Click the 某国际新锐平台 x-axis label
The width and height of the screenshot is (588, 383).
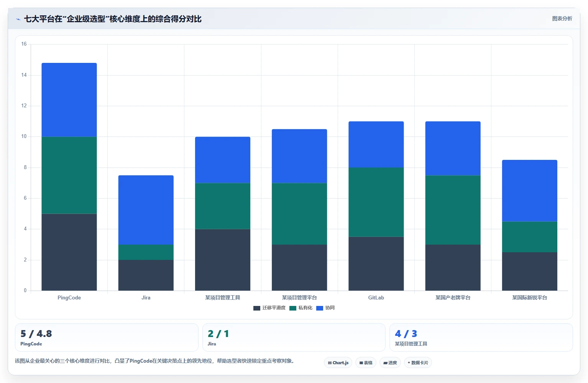point(530,298)
